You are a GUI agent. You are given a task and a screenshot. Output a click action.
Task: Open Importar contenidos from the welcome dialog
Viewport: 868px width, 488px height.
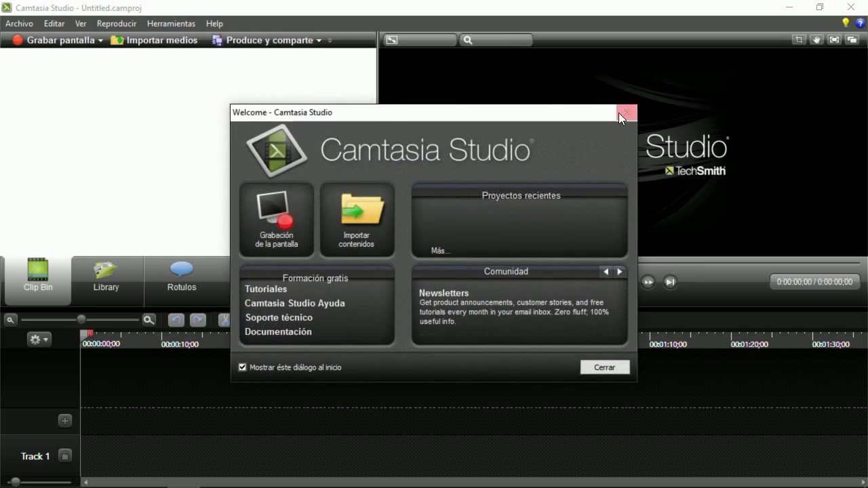point(357,220)
